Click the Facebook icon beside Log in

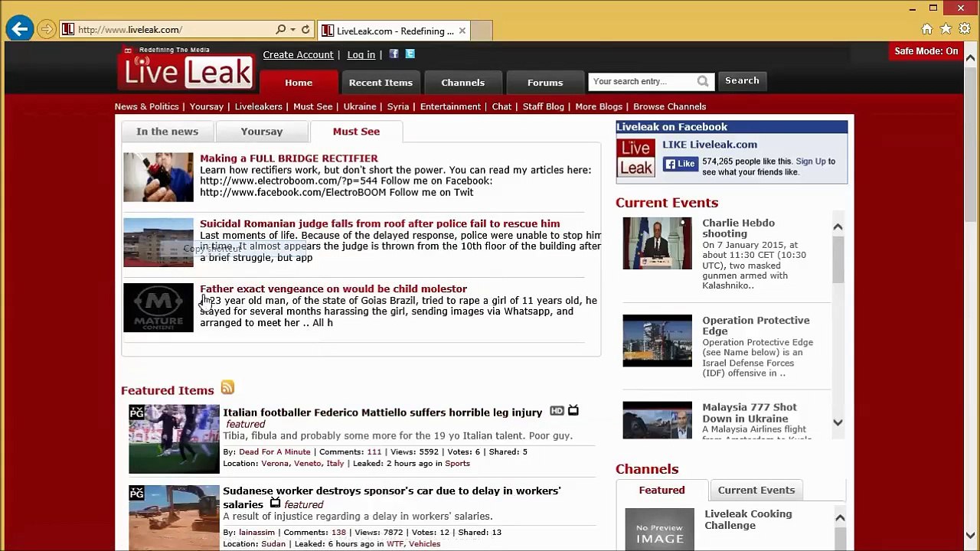coord(394,54)
